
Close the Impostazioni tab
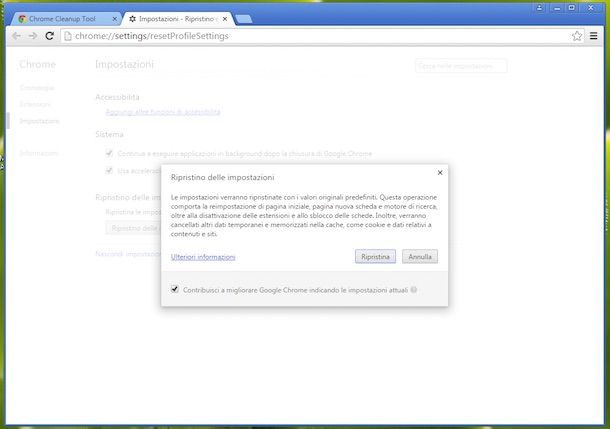[225, 19]
